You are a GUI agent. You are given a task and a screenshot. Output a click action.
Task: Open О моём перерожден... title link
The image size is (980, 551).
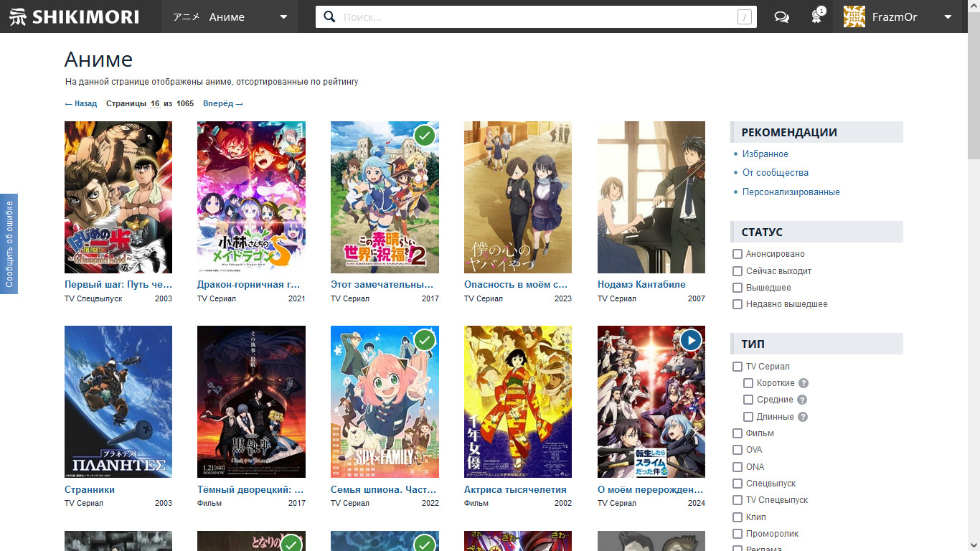tap(650, 490)
